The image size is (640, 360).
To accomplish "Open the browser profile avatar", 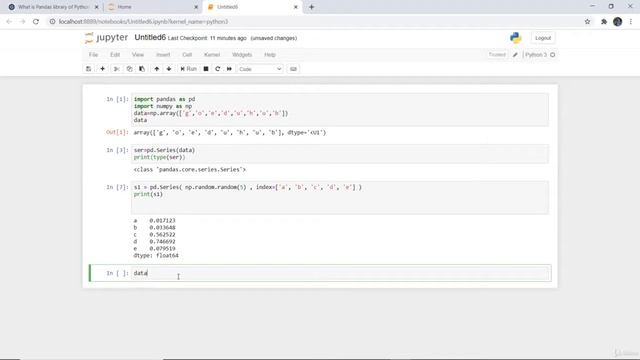I will tap(618, 22).
